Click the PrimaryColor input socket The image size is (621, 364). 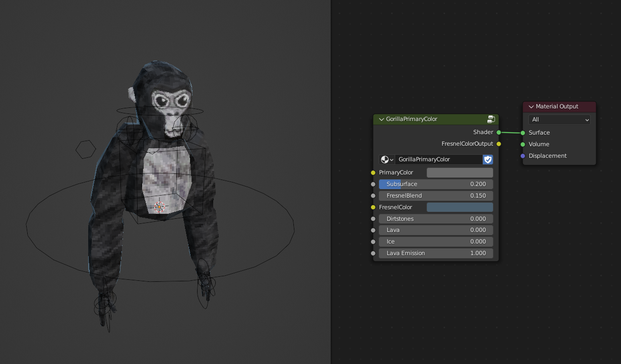373,172
